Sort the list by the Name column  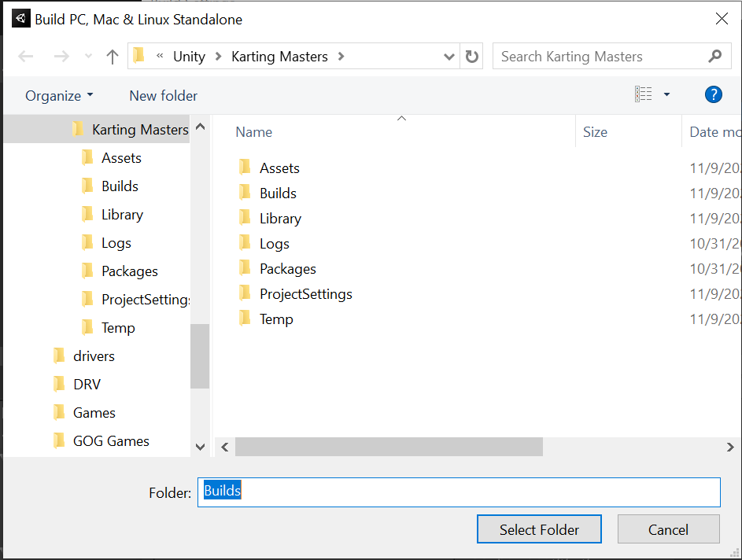254,132
